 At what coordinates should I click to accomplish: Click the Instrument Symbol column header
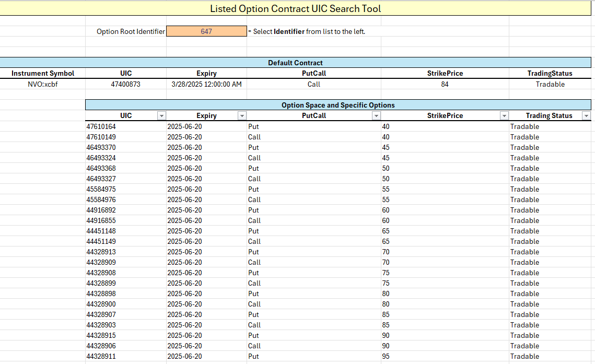(43, 74)
